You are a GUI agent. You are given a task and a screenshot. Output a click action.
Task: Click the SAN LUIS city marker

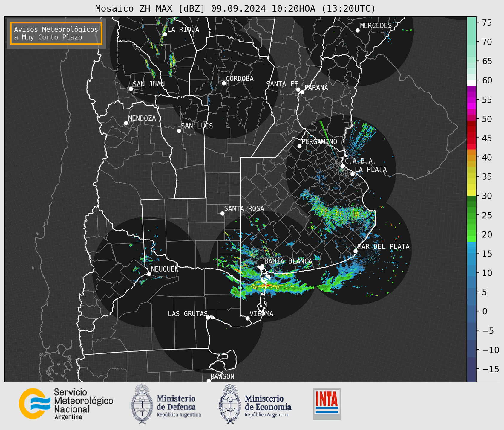click(179, 131)
